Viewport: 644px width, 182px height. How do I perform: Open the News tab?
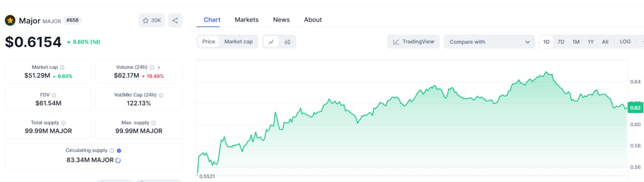281,20
